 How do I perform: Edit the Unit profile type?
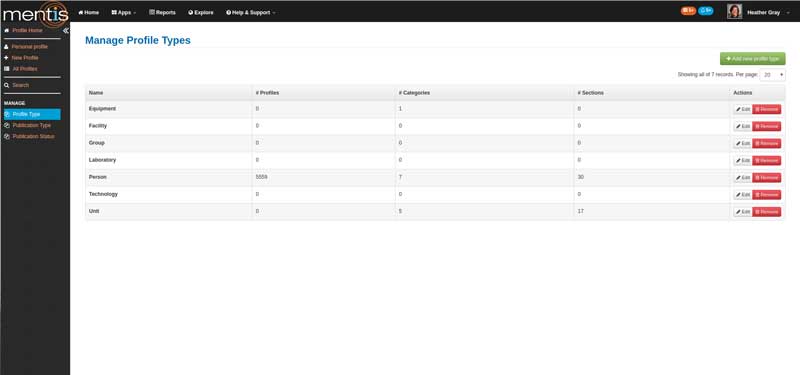[743, 212]
